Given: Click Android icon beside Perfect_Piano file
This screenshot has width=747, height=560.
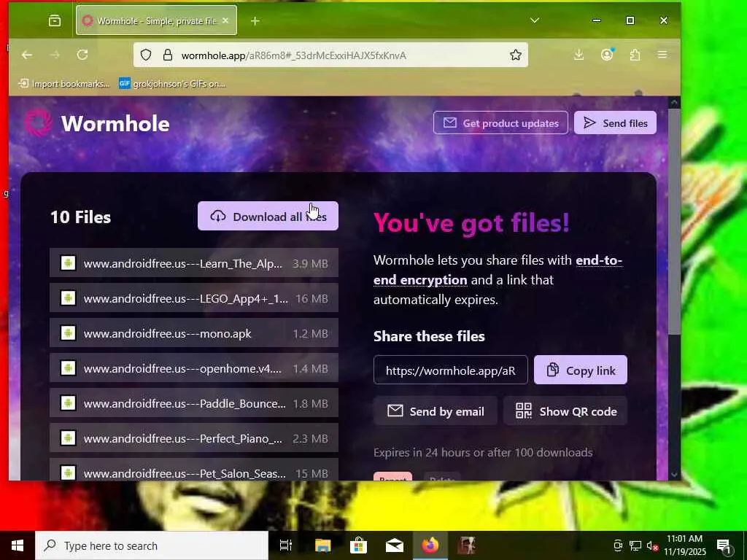Looking at the screenshot, I should pyautogui.click(x=68, y=437).
